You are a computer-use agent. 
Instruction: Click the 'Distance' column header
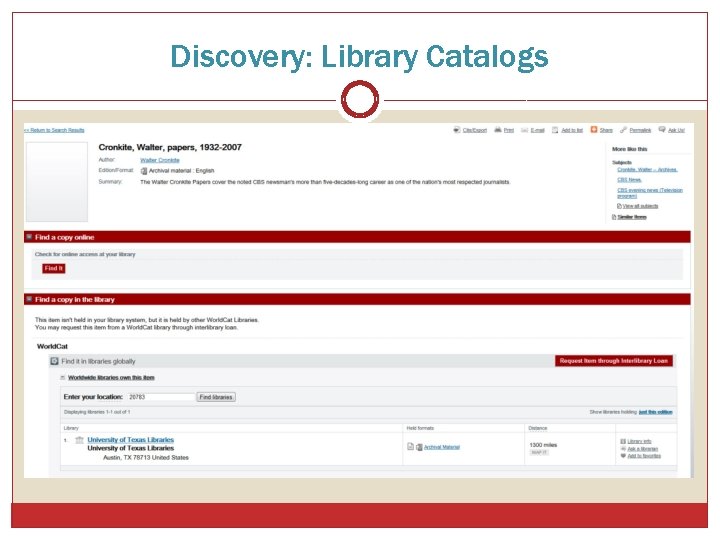(538, 428)
